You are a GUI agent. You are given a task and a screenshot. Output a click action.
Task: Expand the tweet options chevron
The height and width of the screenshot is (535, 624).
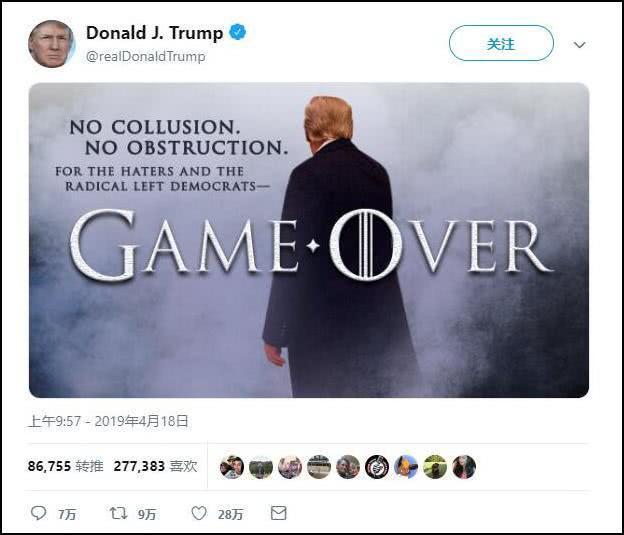579,45
